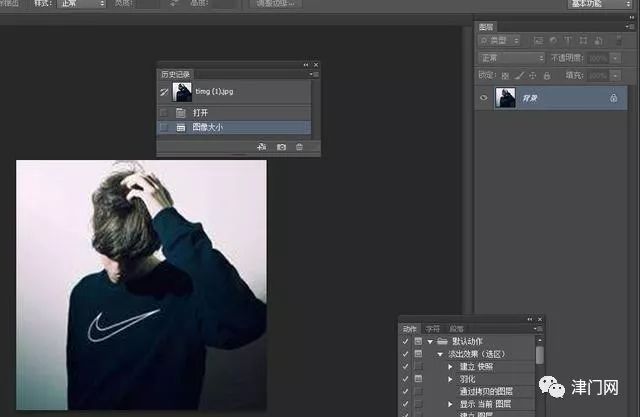This screenshot has width=640, height=417.
Task: Expand the 建立 快照 action step
Action: [x=450, y=367]
